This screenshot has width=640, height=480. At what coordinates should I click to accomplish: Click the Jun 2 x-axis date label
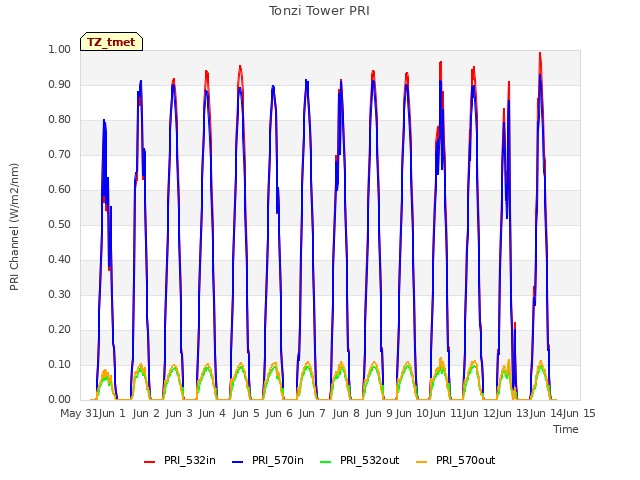[146, 413]
